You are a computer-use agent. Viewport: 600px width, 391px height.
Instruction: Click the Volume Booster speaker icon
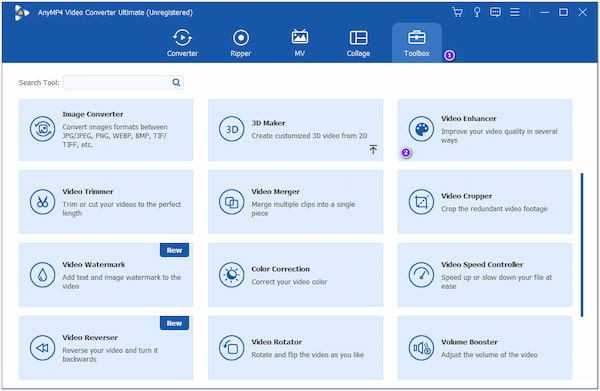tap(421, 348)
